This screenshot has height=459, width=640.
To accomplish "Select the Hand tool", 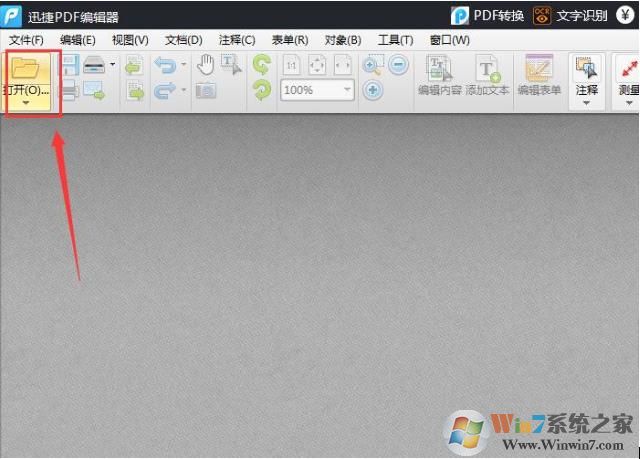I will pyautogui.click(x=205, y=66).
